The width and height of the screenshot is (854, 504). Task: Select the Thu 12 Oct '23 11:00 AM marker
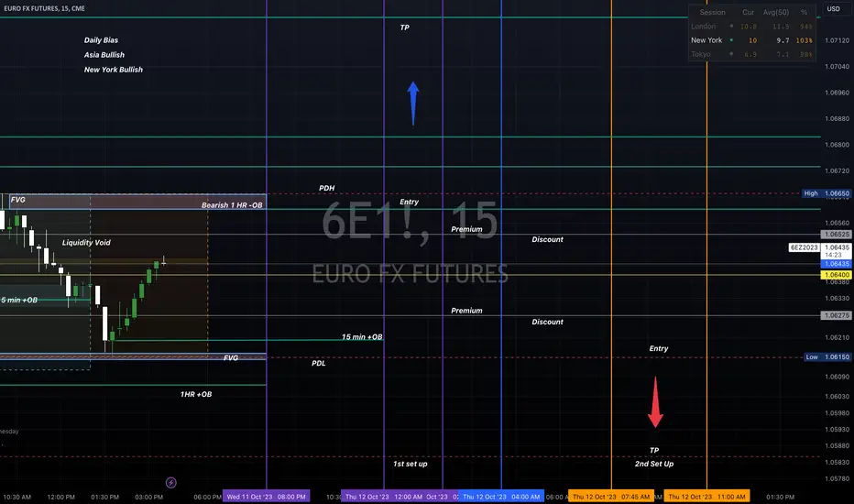(x=706, y=497)
